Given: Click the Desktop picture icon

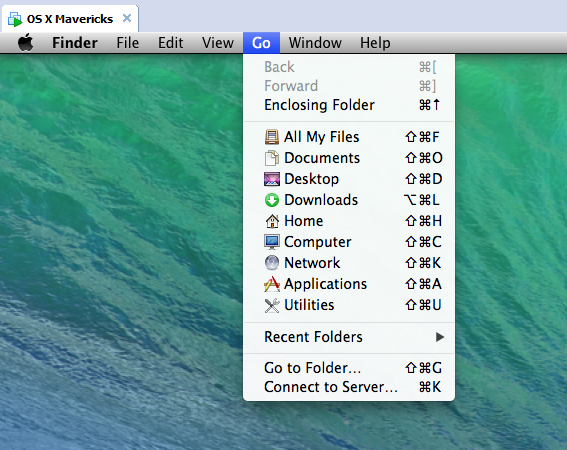Looking at the screenshot, I should point(272,179).
